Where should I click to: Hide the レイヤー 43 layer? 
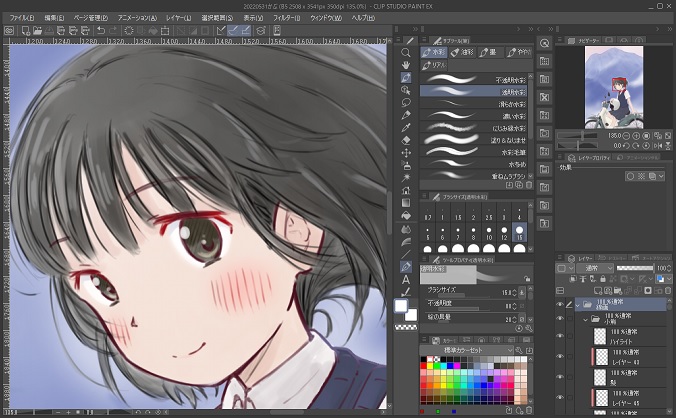[x=560, y=356]
